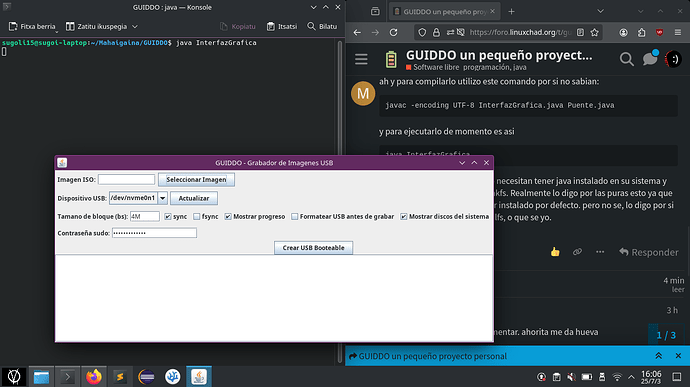Enable Formatear USB antes de grabar
690x387 pixels.
click(x=295, y=217)
